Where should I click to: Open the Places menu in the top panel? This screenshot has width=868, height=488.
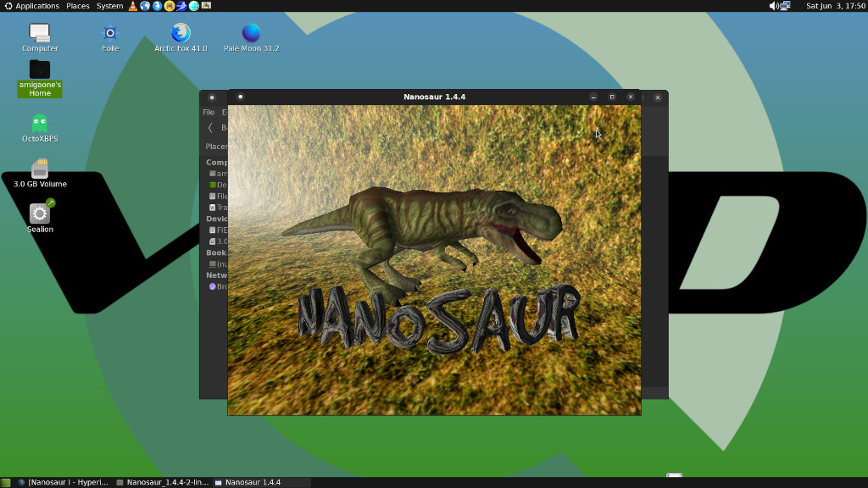point(77,6)
